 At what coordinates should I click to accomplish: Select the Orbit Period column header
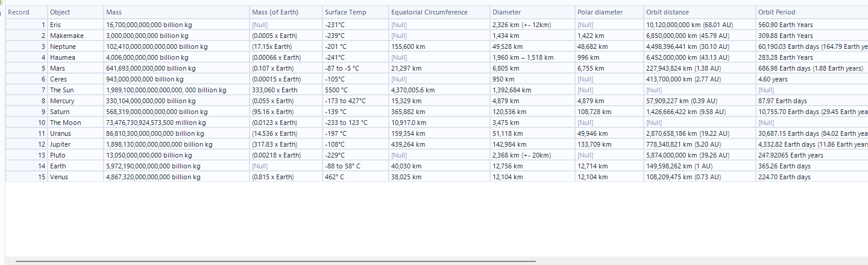point(812,12)
